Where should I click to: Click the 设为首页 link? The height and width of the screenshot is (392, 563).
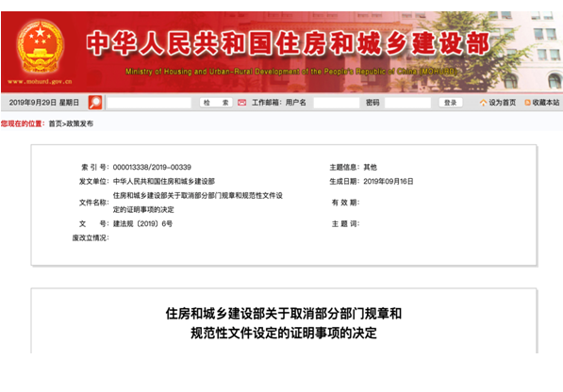click(x=503, y=103)
